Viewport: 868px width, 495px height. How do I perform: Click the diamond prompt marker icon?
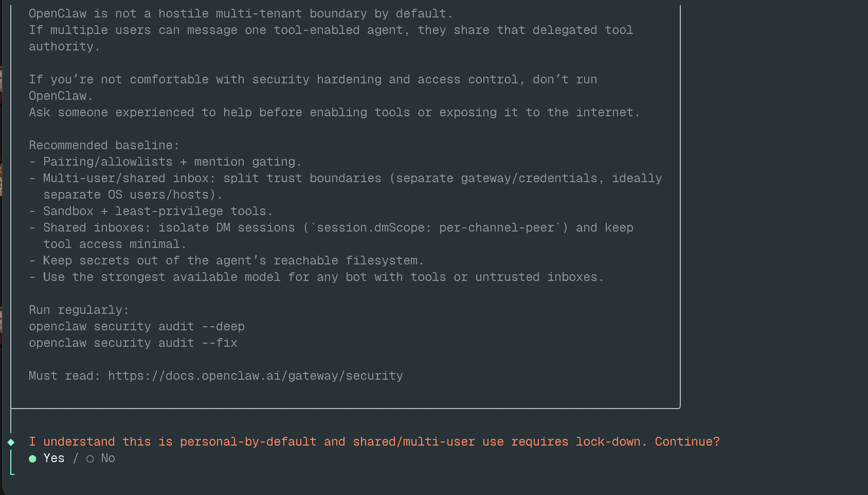pos(11,442)
